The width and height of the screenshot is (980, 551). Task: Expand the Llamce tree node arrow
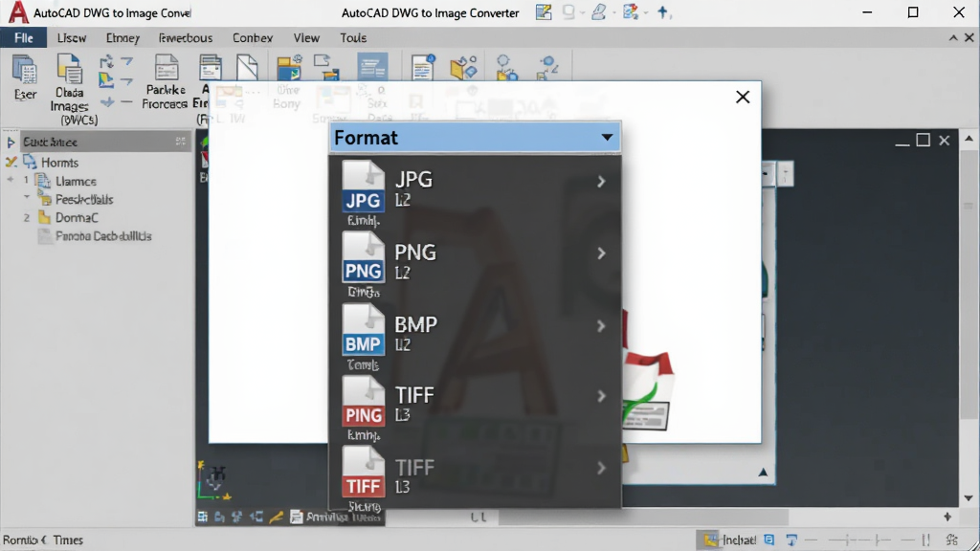[x=11, y=180]
